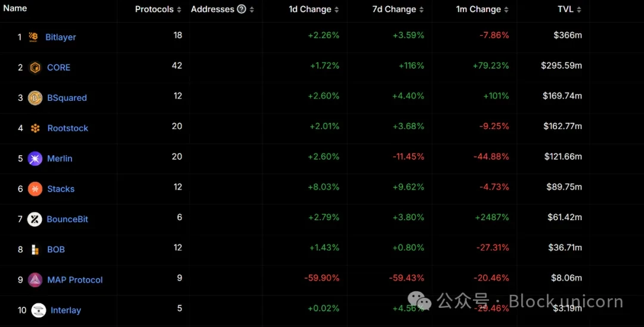Click the Addresses column header label
This screenshot has width=644, height=327.
point(212,9)
